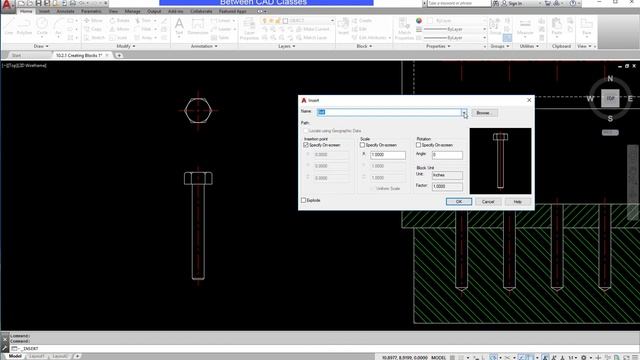Enable the Explode checkbox
The height and width of the screenshot is (360, 640).
coord(303,200)
